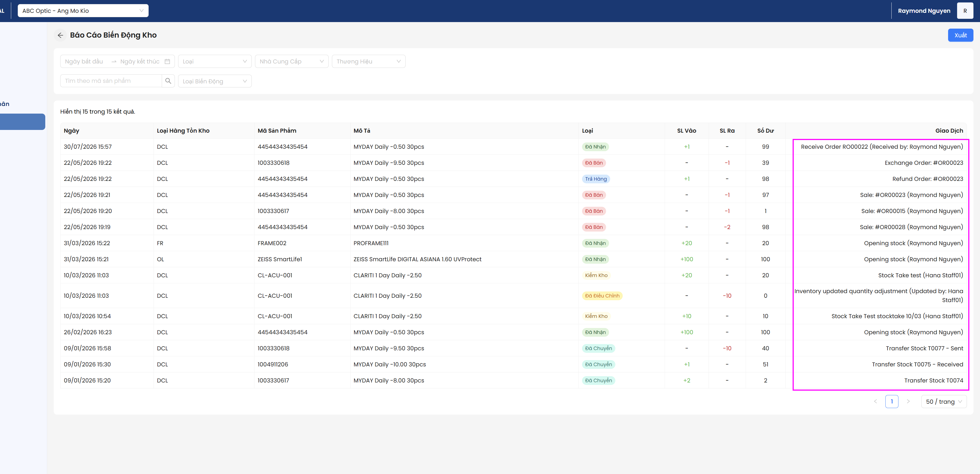Open the Thương Hiệu dropdown

368,62
